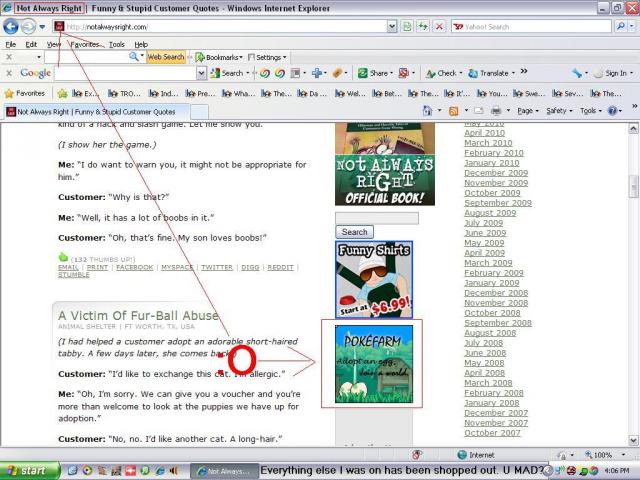This screenshot has width=640, height=480.
Task: Click the Google toolbar logo
Action: pos(35,73)
